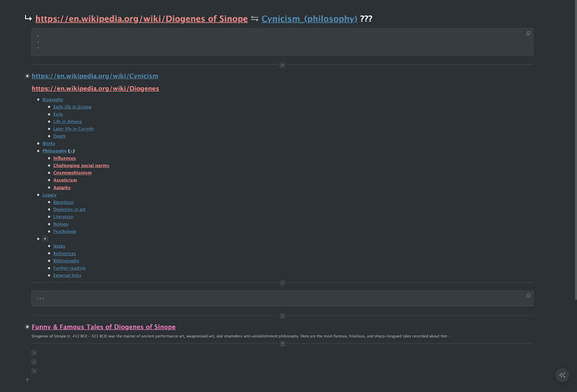Open the Psychology link

click(x=64, y=232)
